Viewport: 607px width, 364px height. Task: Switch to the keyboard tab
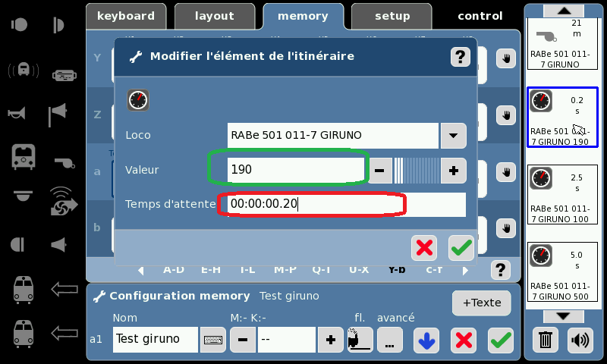tap(126, 16)
